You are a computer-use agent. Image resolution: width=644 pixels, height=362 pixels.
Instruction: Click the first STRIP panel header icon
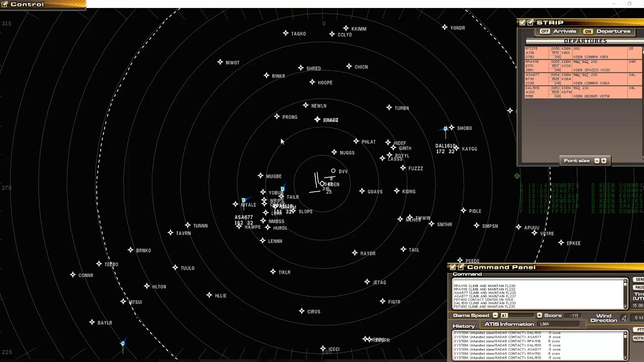click(522, 23)
